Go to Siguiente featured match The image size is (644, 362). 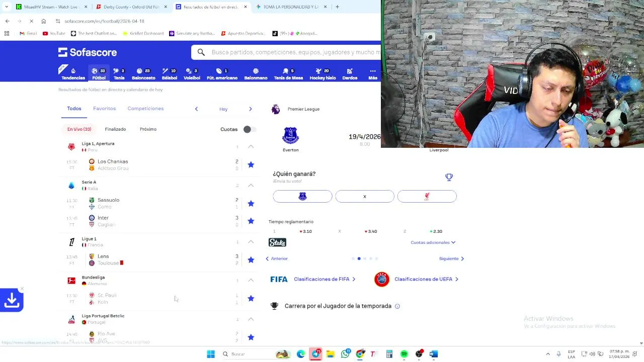(451, 258)
